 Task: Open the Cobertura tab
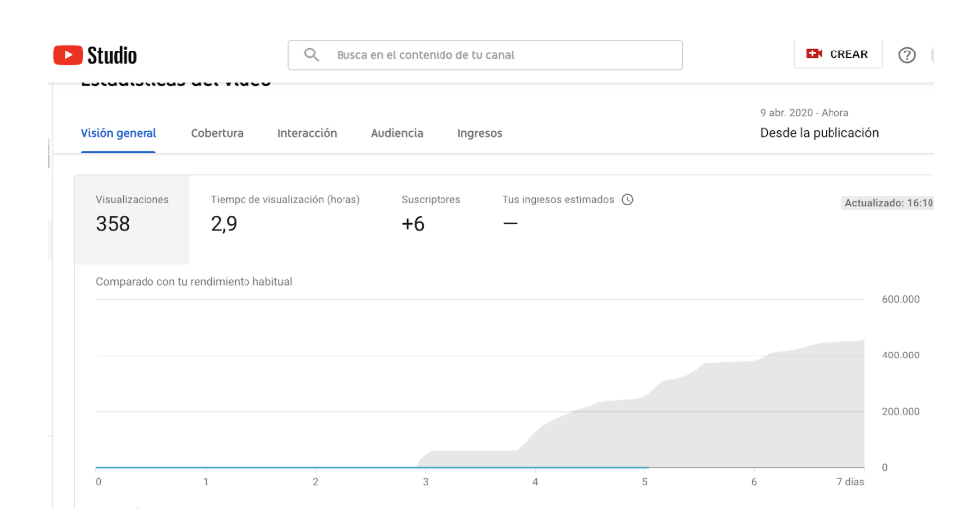tap(217, 133)
